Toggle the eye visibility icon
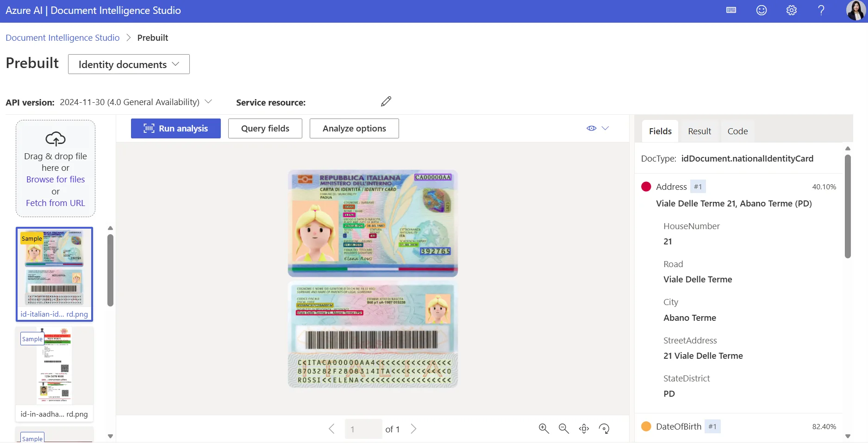Image resolution: width=868 pixels, height=443 pixels. tap(591, 128)
